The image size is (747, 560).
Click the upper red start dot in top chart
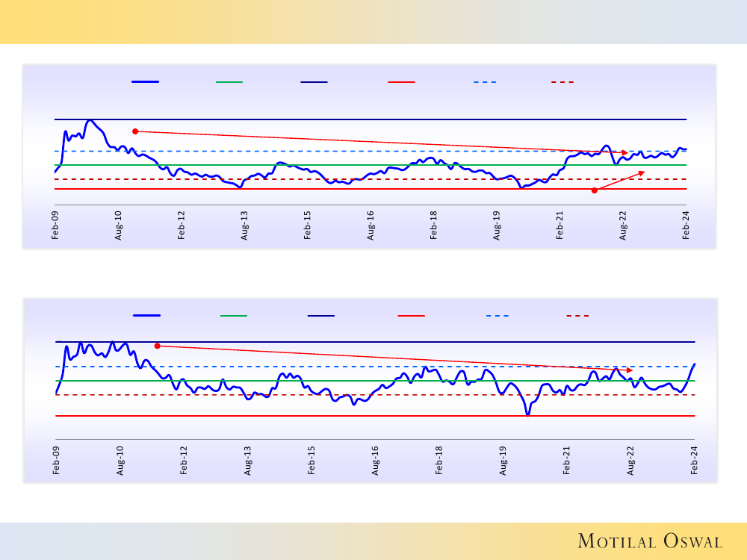(x=135, y=131)
